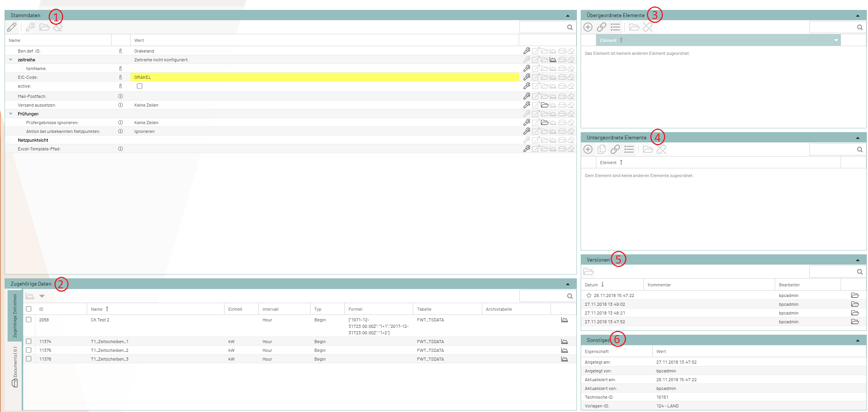Collapse the zeitreihe tree node

click(x=11, y=60)
